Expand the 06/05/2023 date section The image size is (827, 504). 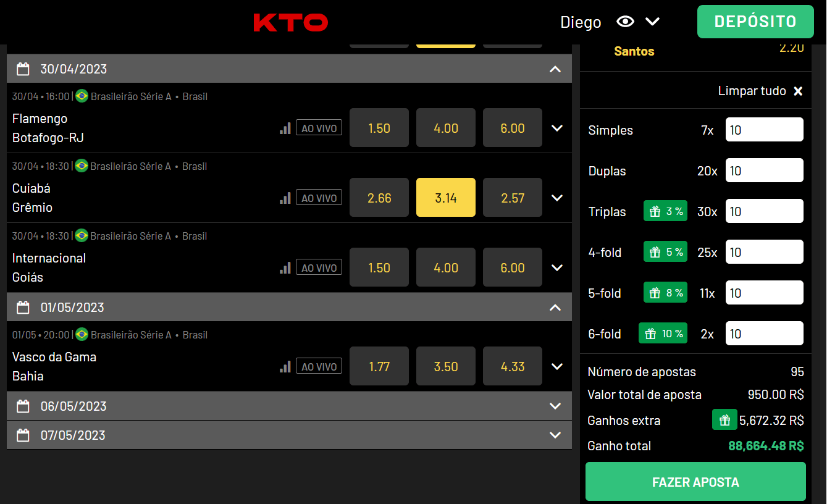[x=555, y=406]
